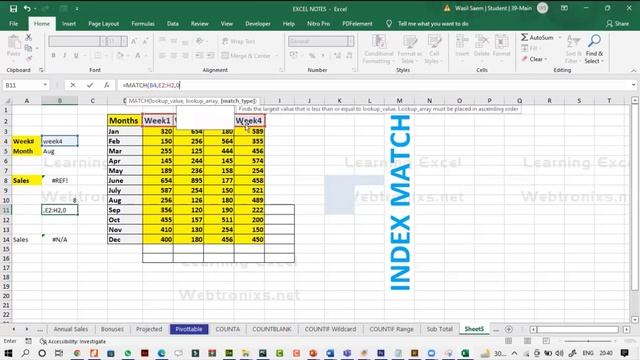Screen dimensions: 640x360
Task: Open Find & Select magnifier
Action: coord(594,49)
